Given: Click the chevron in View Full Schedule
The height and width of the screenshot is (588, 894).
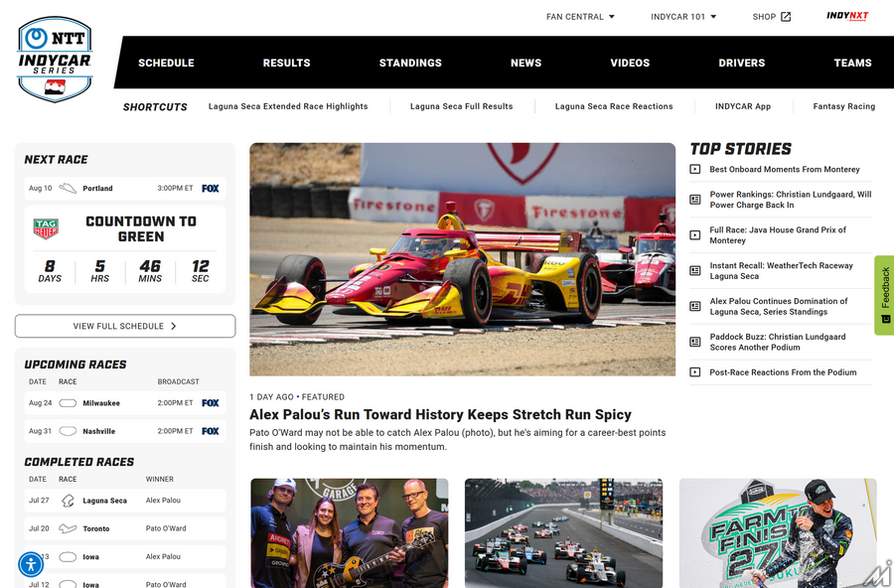Looking at the screenshot, I should [x=173, y=326].
